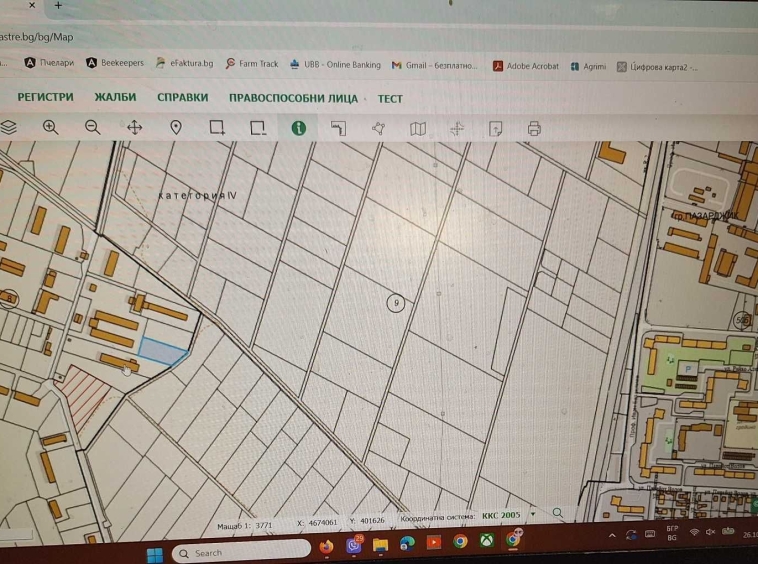This screenshot has width=758, height=564.
Task: Show hidden system tray icons chevron
Action: tap(612, 535)
